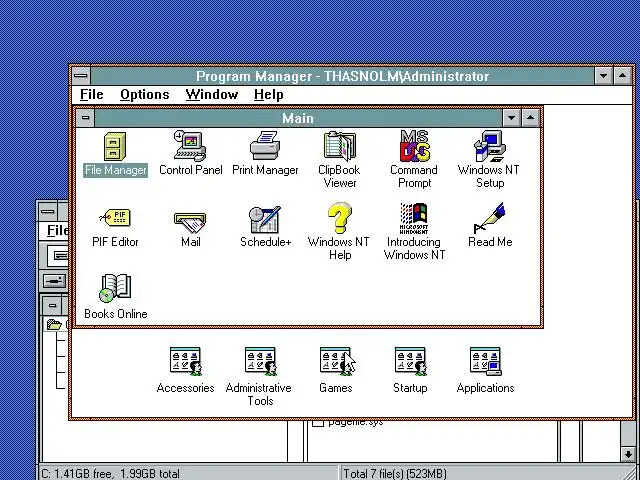Open Program Manager File menu

point(91,95)
